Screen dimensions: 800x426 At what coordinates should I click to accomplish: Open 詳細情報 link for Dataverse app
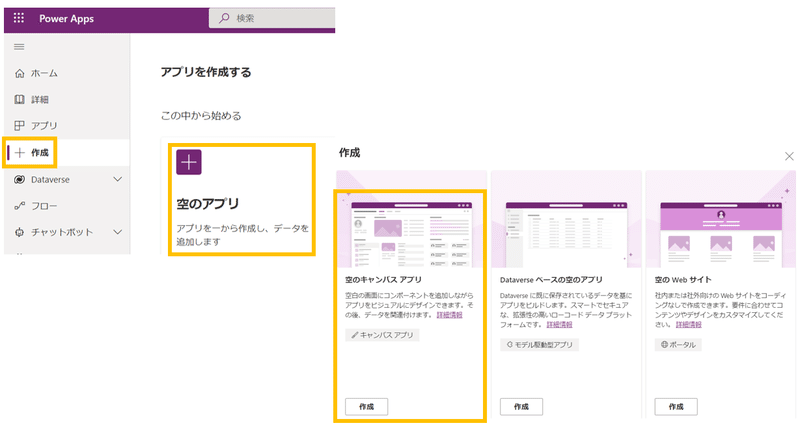tap(559, 325)
